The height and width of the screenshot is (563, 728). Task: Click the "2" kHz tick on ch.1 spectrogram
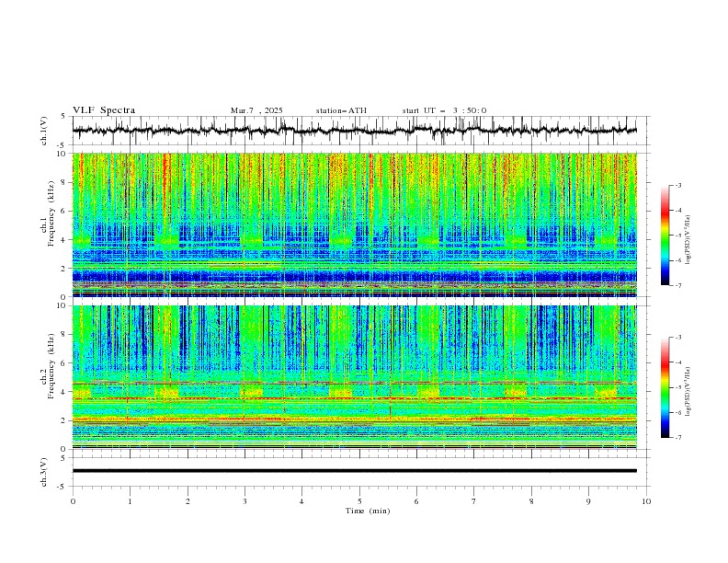click(64, 269)
